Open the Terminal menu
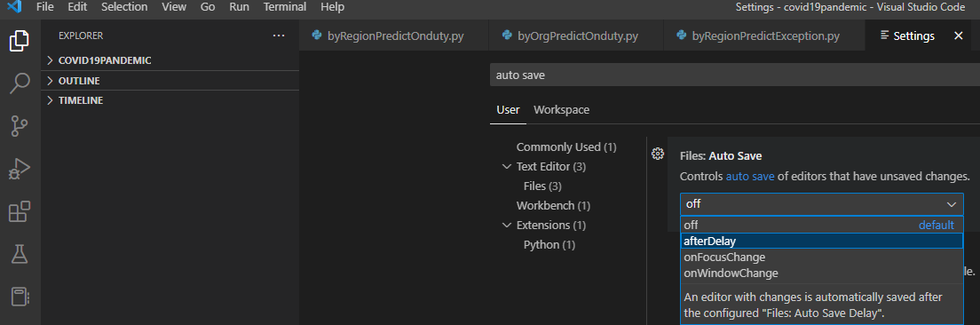The height and width of the screenshot is (325, 980). 285,7
